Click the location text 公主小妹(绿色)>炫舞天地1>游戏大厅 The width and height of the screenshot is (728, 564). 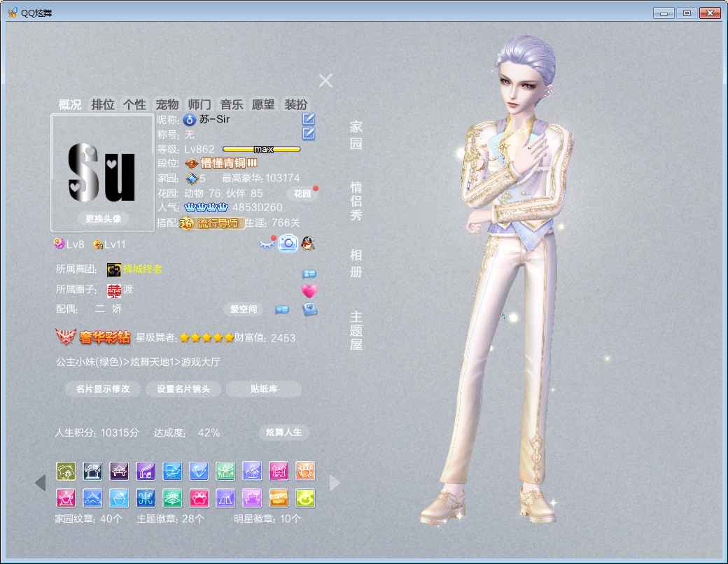[139, 362]
